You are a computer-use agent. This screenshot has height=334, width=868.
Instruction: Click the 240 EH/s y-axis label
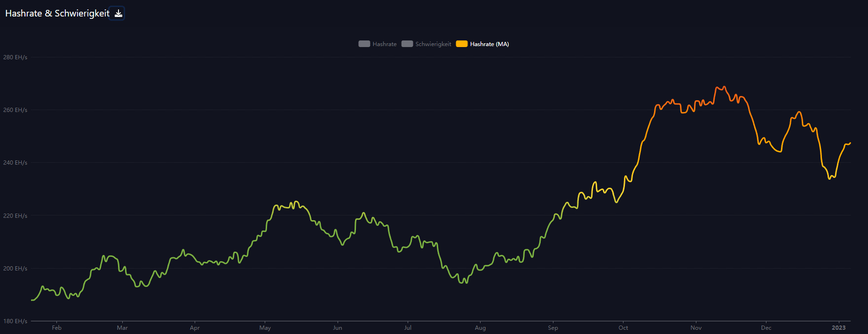[x=15, y=163]
